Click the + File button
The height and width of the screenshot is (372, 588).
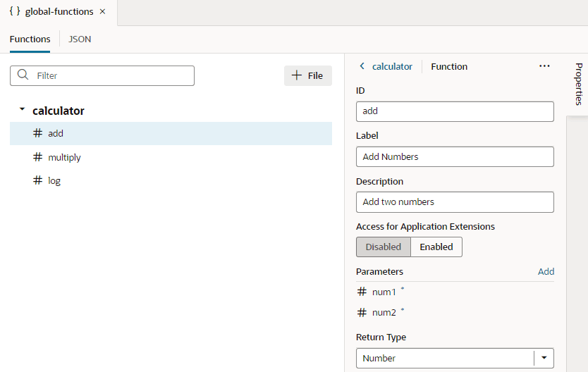click(x=307, y=75)
